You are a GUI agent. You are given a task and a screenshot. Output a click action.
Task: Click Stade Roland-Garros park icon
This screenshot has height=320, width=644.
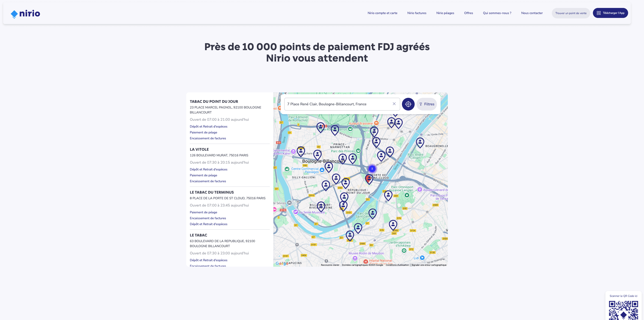click(350, 129)
